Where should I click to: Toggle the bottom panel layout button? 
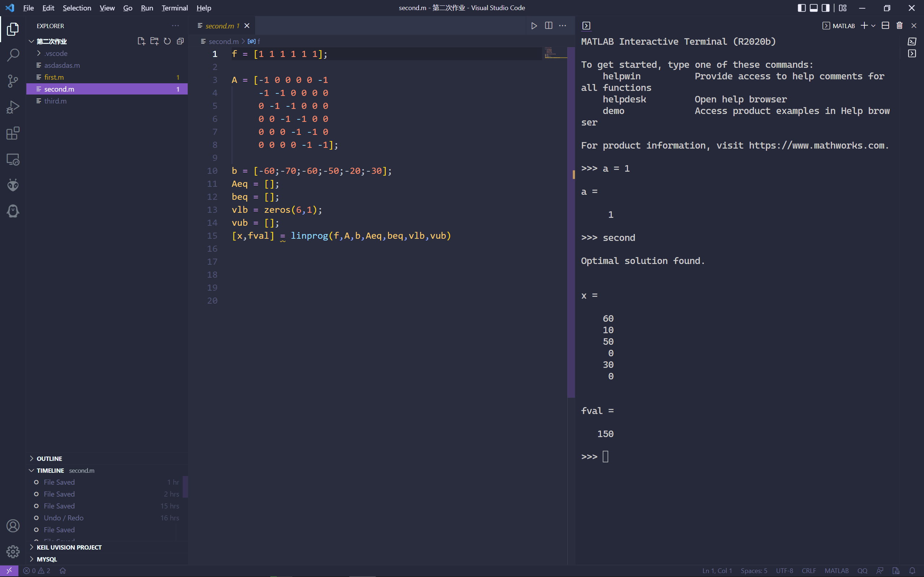tap(814, 8)
